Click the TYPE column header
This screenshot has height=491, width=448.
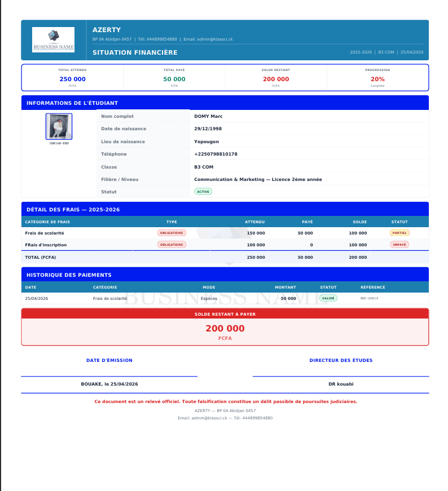(x=172, y=222)
